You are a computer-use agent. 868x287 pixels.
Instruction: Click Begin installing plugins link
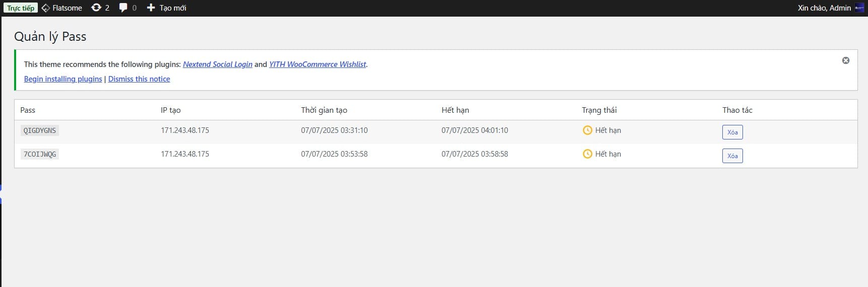pos(63,79)
